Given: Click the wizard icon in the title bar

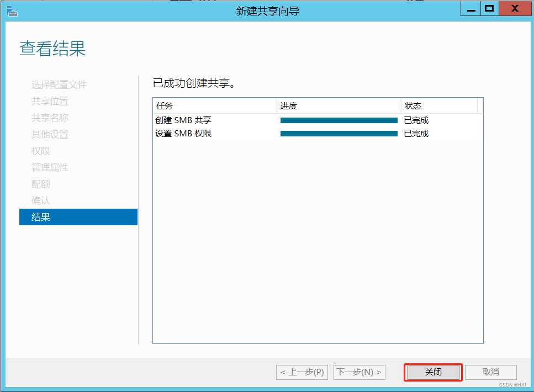Looking at the screenshot, I should click(x=12, y=11).
